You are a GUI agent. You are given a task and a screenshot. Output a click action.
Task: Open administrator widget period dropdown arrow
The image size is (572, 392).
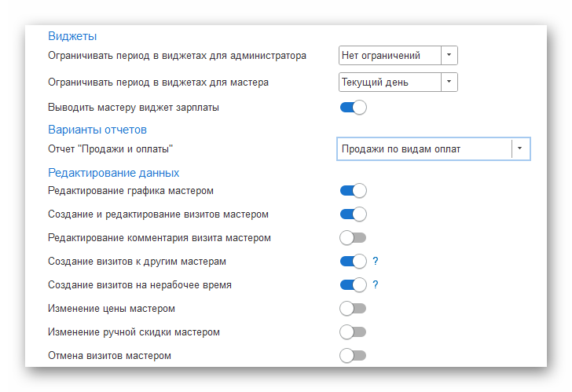(x=448, y=56)
